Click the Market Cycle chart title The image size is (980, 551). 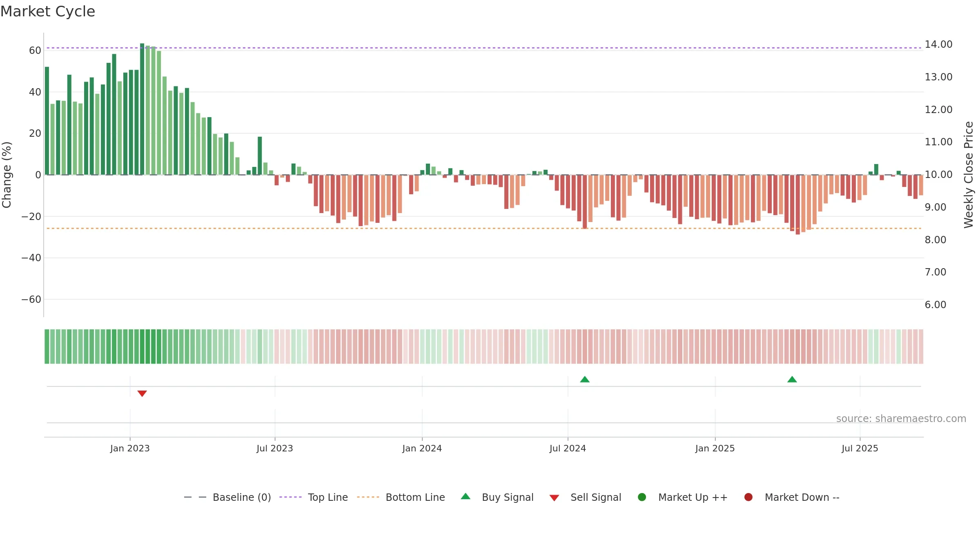coord(48,11)
